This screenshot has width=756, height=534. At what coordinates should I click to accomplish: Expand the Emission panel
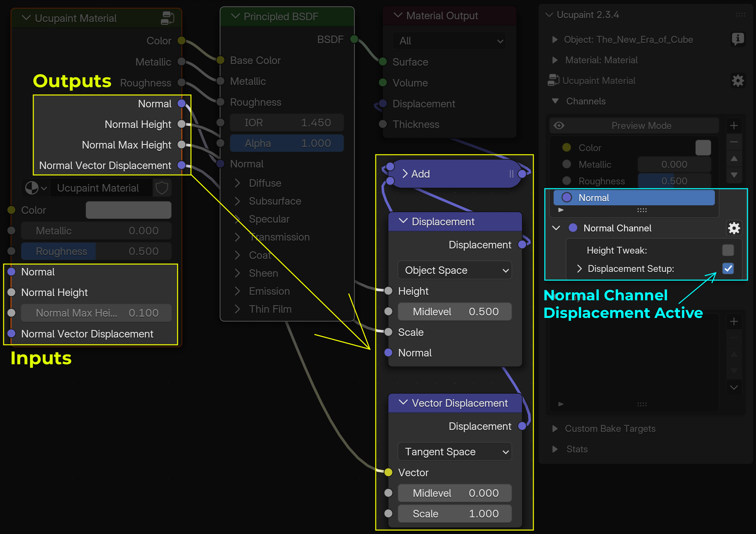point(237,291)
